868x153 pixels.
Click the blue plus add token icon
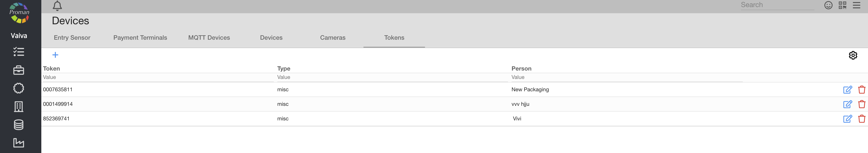pyautogui.click(x=55, y=55)
